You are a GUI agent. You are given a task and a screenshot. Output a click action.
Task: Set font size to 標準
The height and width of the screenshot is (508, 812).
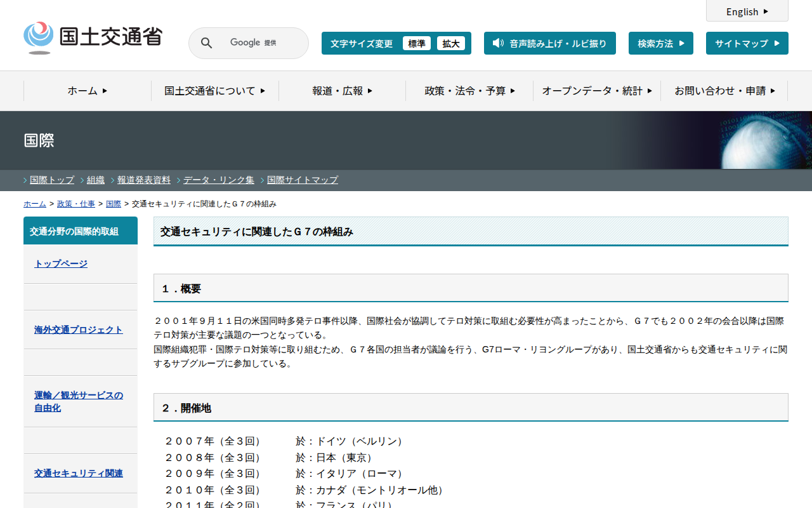coord(416,43)
